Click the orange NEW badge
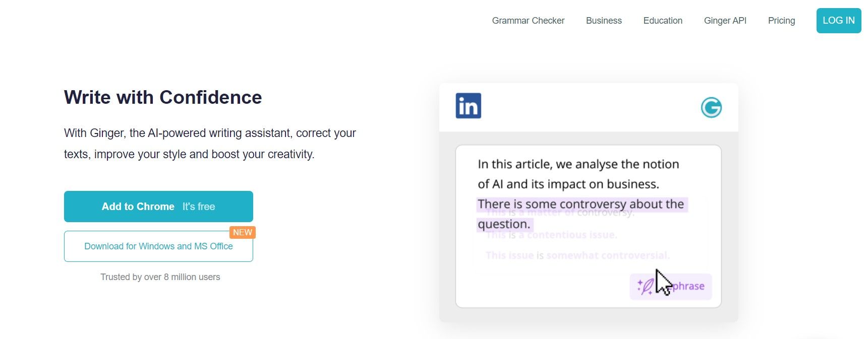The width and height of the screenshot is (868, 339). [x=243, y=232]
